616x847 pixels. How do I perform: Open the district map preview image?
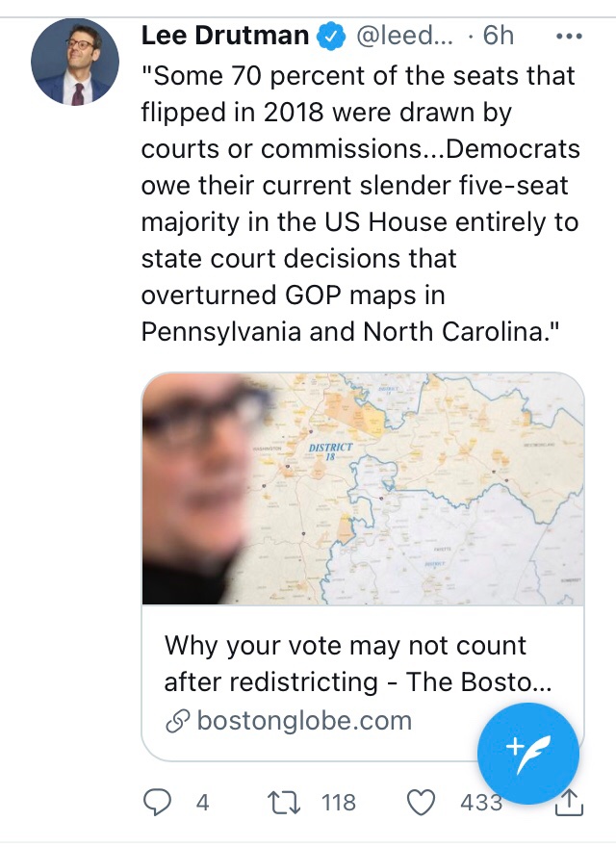point(363,489)
